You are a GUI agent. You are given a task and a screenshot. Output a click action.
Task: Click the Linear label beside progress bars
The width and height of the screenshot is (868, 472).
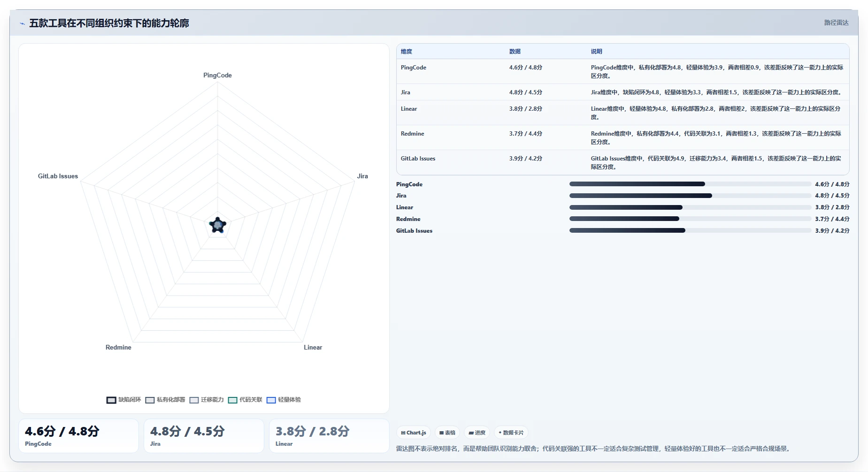pyautogui.click(x=405, y=207)
